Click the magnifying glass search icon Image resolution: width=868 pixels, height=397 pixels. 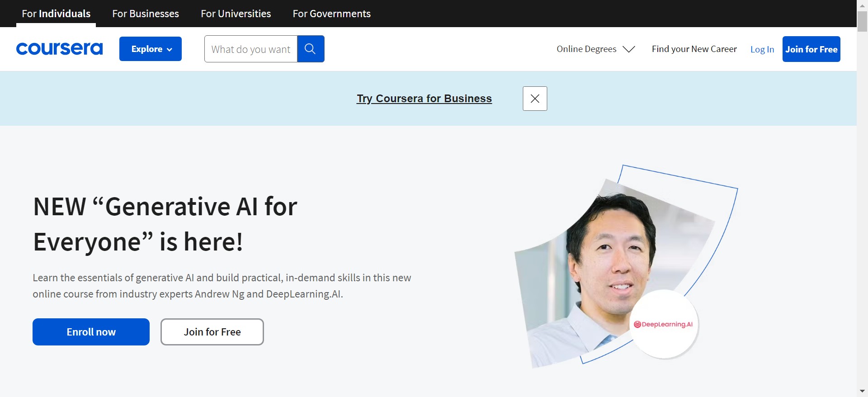[310, 49]
